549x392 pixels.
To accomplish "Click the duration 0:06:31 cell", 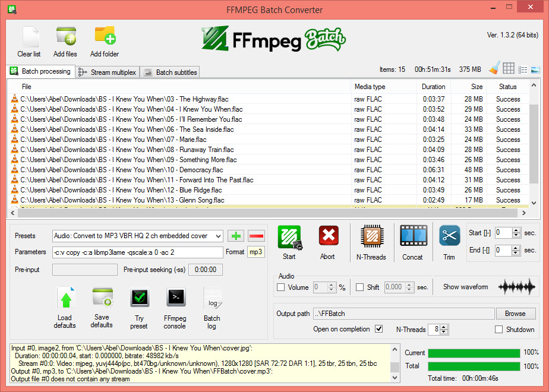I will (x=434, y=170).
